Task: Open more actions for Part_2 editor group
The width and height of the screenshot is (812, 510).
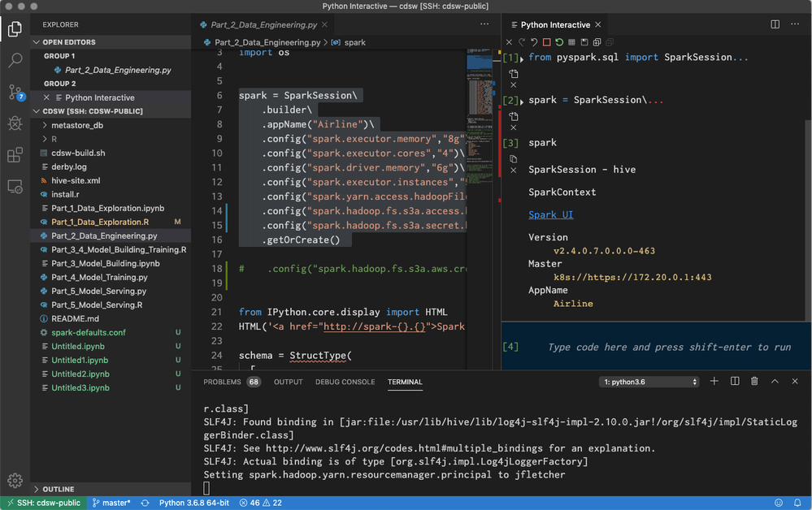Action: [x=484, y=24]
